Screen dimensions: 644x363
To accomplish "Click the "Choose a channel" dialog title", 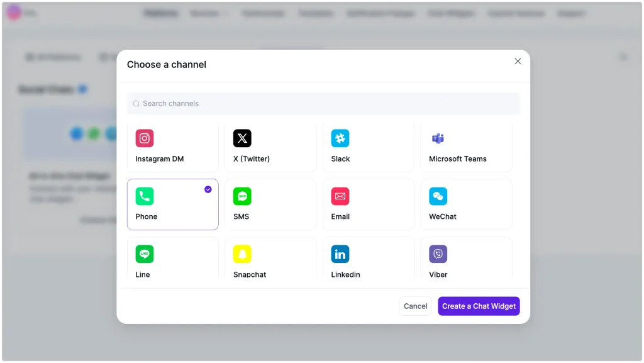I will (166, 64).
